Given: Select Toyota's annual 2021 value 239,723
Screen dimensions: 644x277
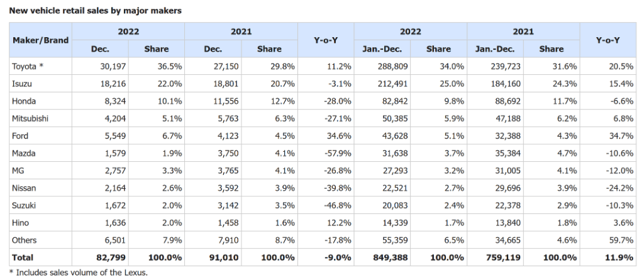Looking at the screenshot, I should (x=506, y=66).
